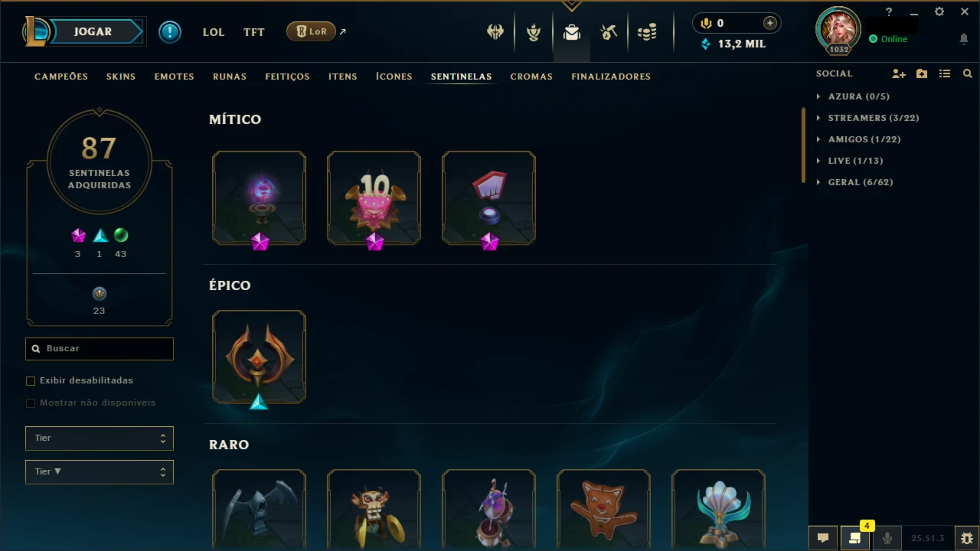
Task: Open the TFT link
Action: 253,32
